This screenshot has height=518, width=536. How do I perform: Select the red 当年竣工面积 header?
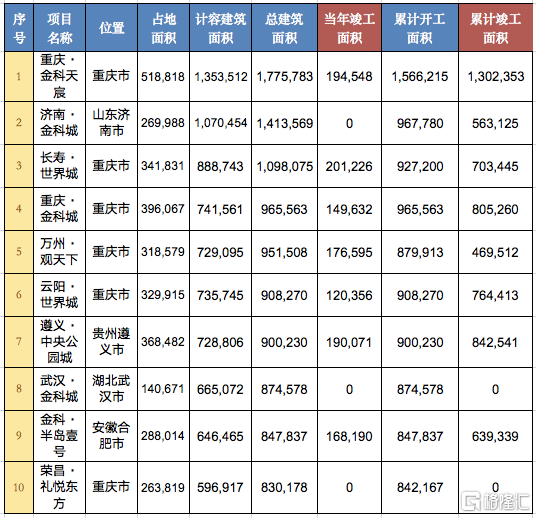pos(349,28)
